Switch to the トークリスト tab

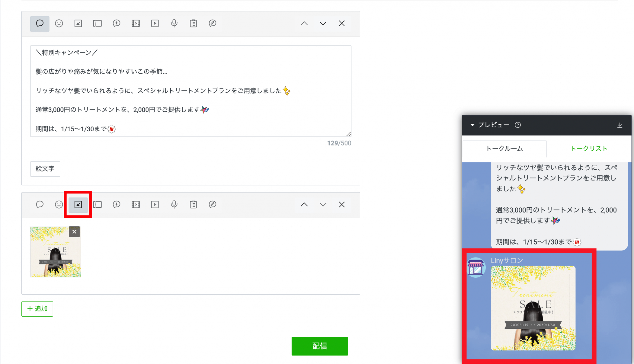coord(589,149)
